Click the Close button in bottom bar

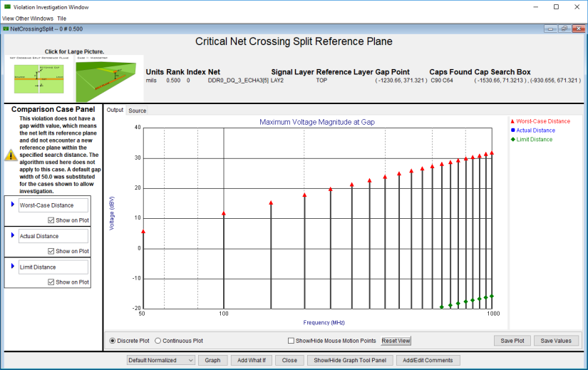coord(289,360)
